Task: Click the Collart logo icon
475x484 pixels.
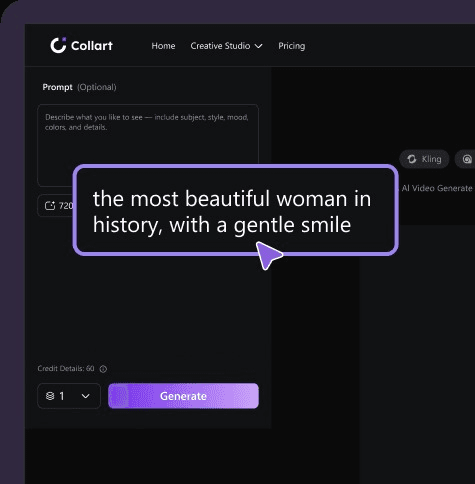Action: coord(58,45)
